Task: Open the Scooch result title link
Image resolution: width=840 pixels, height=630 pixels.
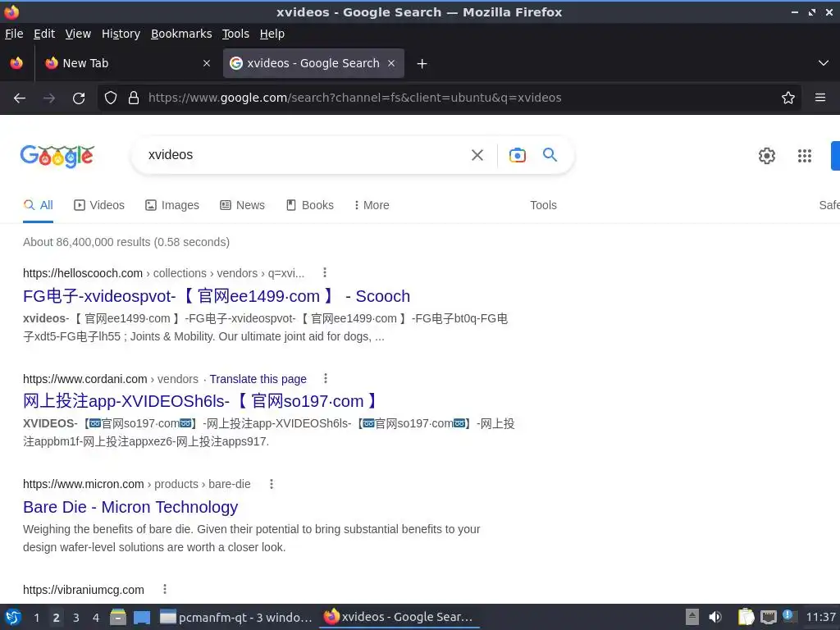Action: [217, 296]
